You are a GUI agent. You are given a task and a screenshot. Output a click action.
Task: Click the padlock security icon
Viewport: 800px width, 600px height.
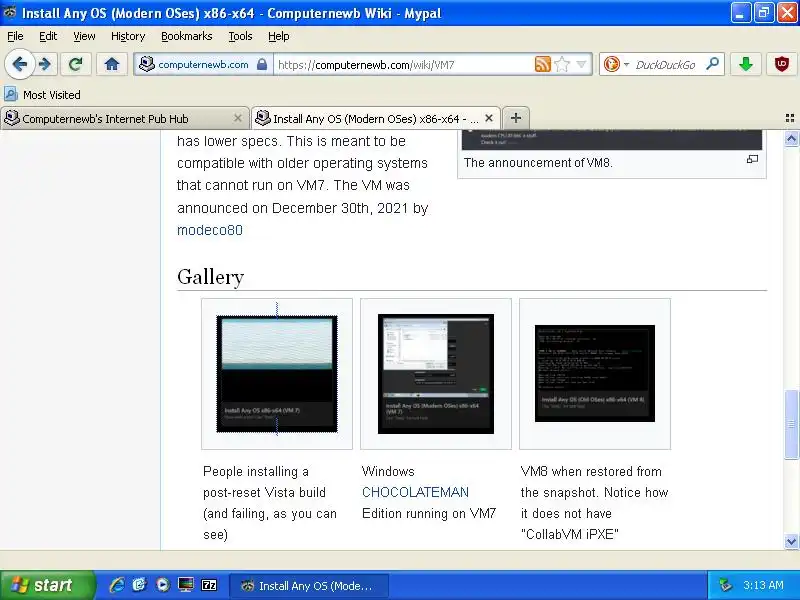coord(262,64)
